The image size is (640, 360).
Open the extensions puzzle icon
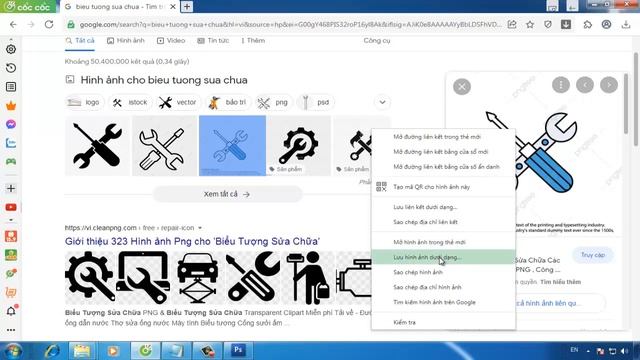(587, 24)
